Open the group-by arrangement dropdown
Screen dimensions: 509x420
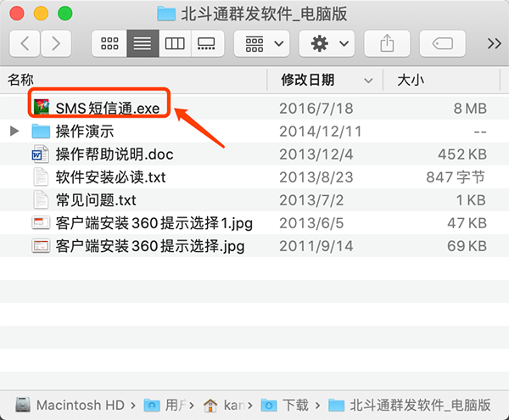pos(261,43)
